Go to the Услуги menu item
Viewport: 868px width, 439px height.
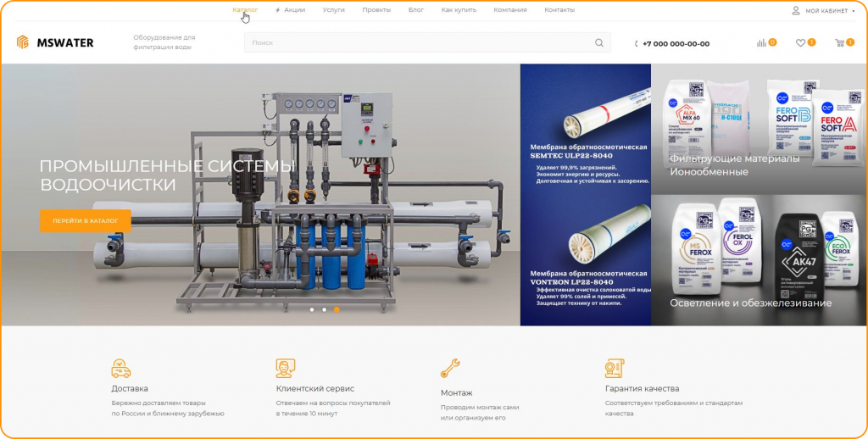(x=333, y=10)
